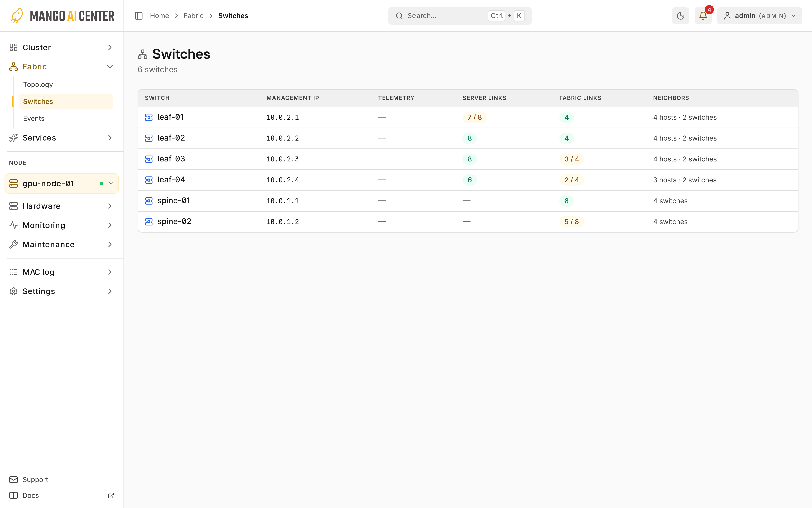This screenshot has height=508, width=812.
Task: Expand the Hardware section chevron
Action: click(110, 206)
